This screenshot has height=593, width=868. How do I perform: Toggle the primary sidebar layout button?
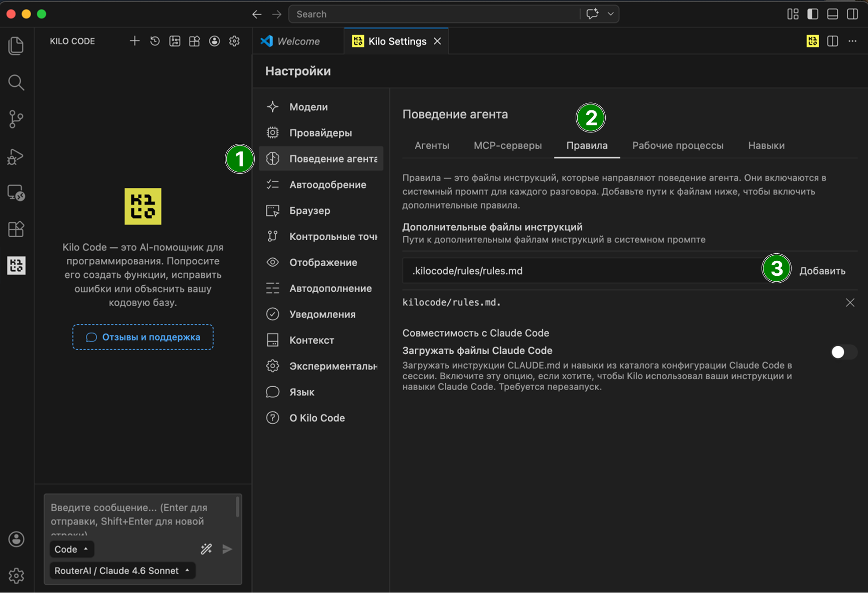click(813, 14)
